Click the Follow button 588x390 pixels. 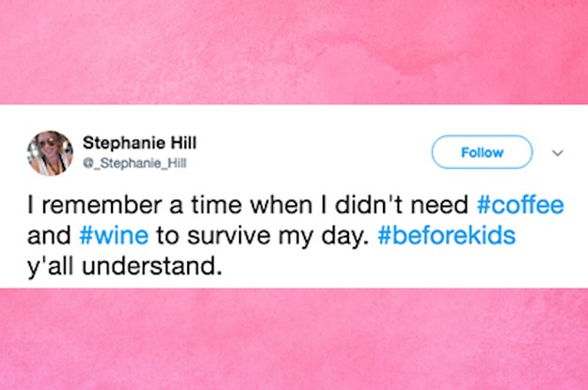point(483,152)
